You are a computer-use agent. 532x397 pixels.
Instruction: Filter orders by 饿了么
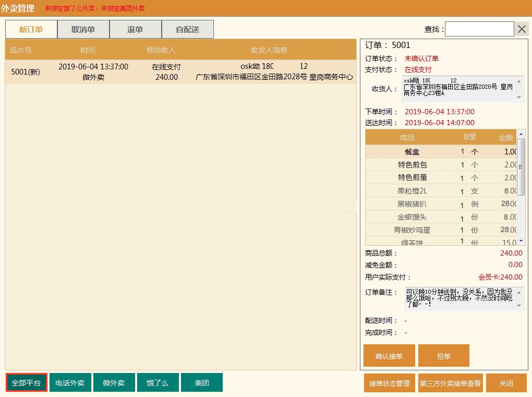click(158, 383)
